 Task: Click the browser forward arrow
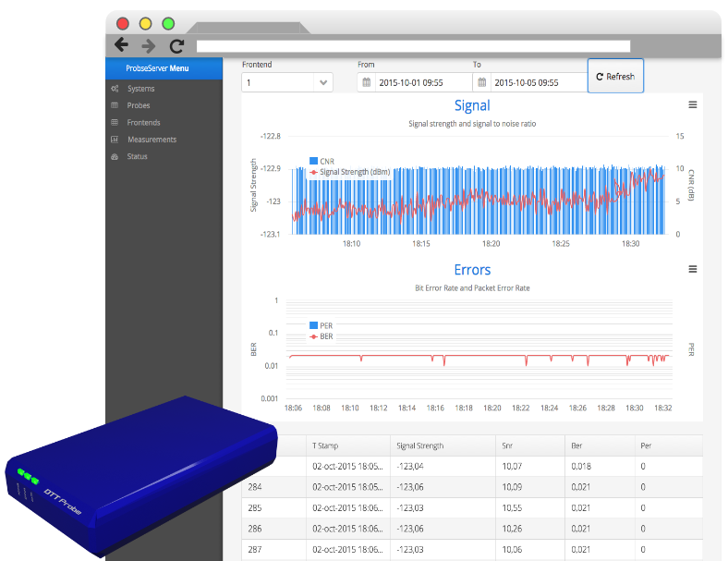pos(149,45)
